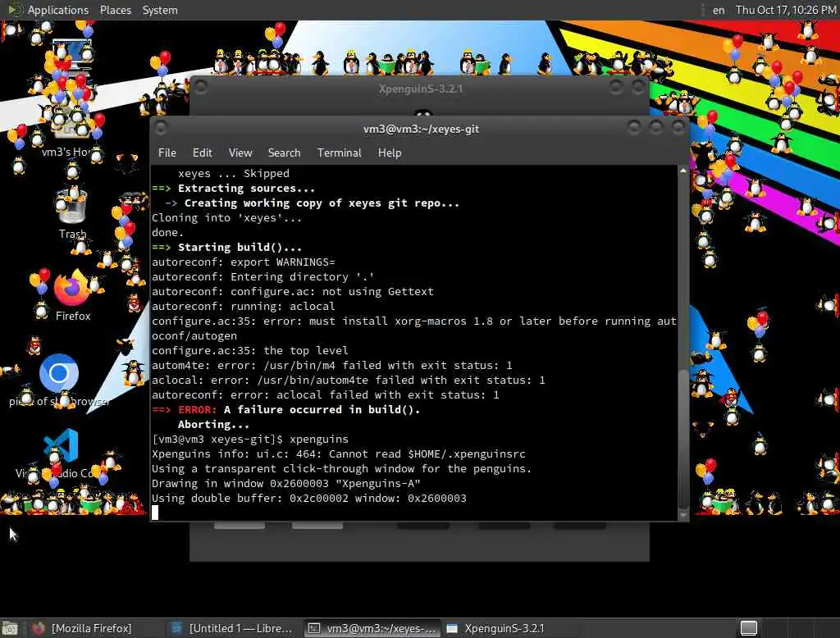Open the Chromium browser desktop icon
840x638 pixels.
tap(59, 381)
